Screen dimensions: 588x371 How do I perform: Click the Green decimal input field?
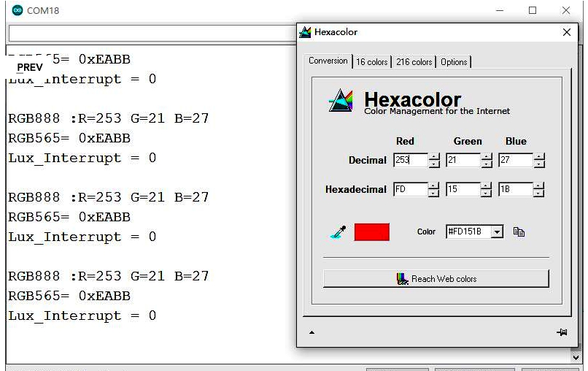tap(463, 160)
